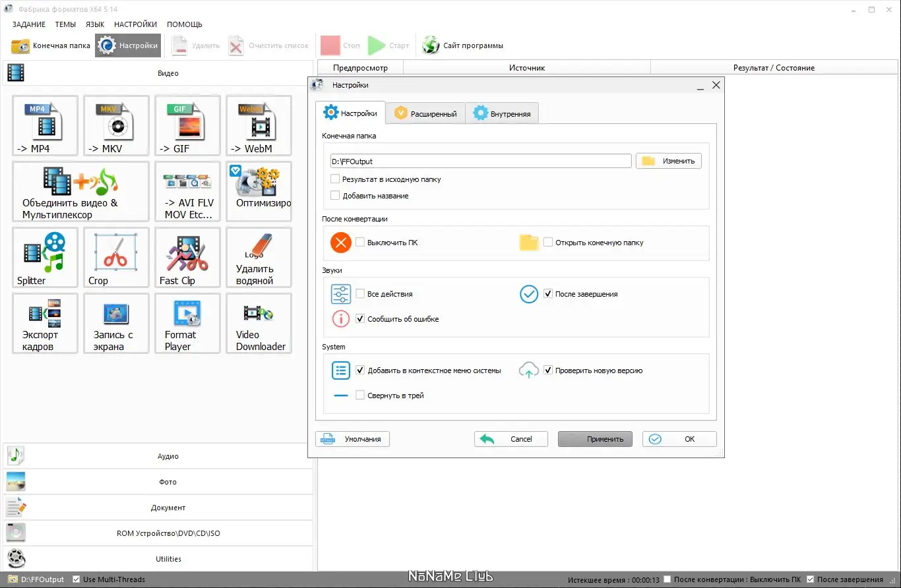Image resolution: width=901 pixels, height=588 pixels.
Task: Click the Старт toolbar button
Action: click(388, 45)
